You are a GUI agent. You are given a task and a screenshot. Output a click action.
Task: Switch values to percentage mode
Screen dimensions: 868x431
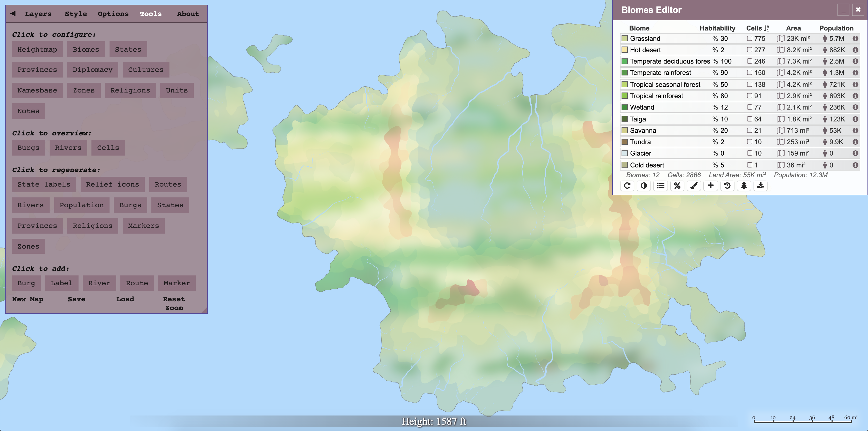coord(677,186)
